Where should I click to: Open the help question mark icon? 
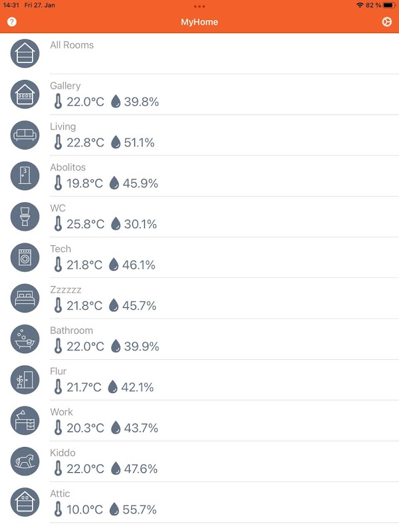(x=12, y=22)
